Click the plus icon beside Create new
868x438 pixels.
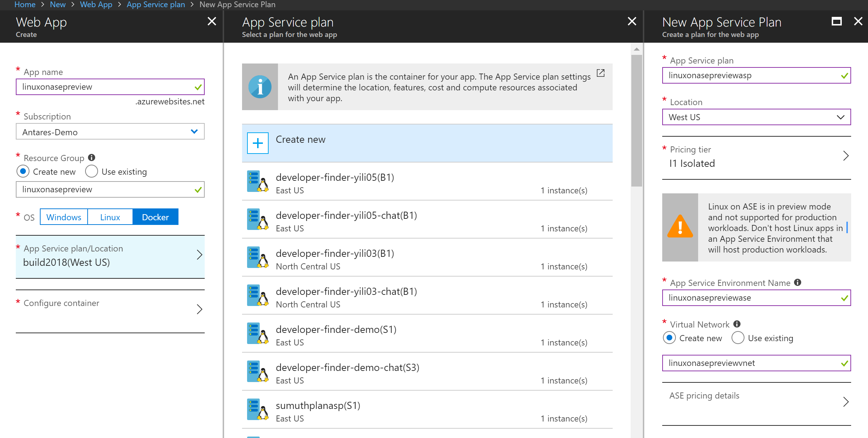click(257, 143)
